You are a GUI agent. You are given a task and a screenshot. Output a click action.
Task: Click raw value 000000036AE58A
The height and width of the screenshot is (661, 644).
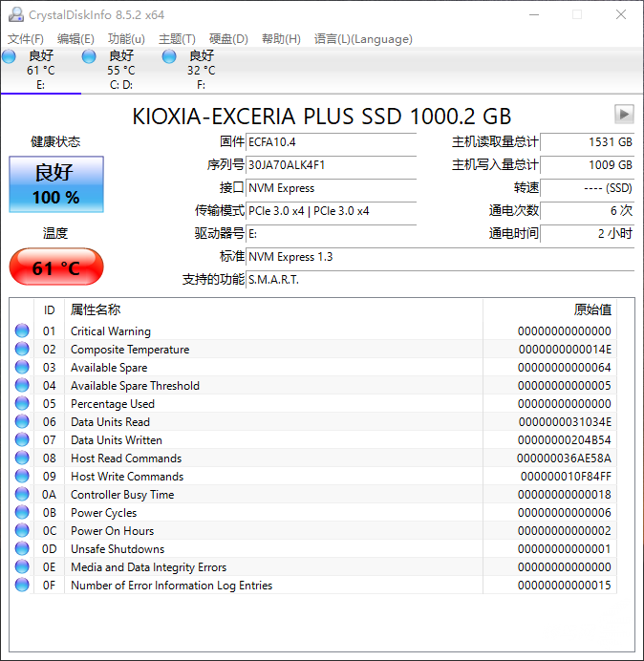(564, 458)
